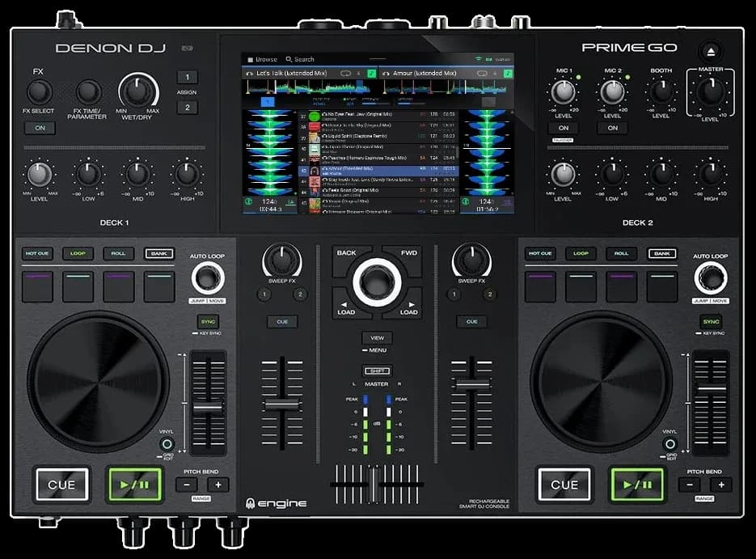Tap Sweep FX button 1 on left channel
This screenshot has width=756, height=559.
click(264, 294)
